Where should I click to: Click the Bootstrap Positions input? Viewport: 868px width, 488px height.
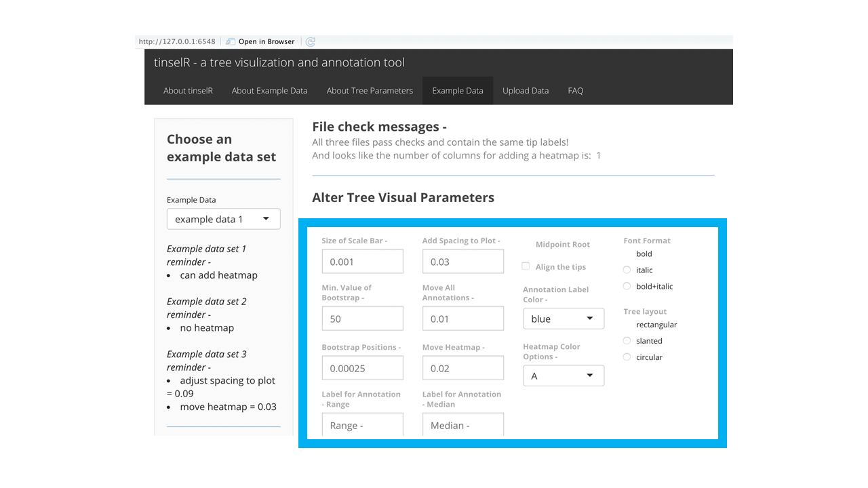(363, 368)
